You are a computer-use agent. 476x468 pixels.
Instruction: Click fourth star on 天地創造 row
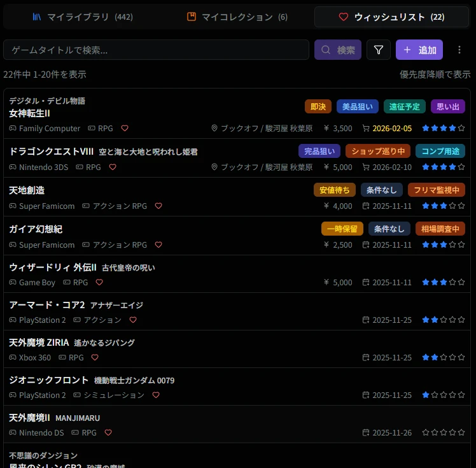tap(452, 206)
